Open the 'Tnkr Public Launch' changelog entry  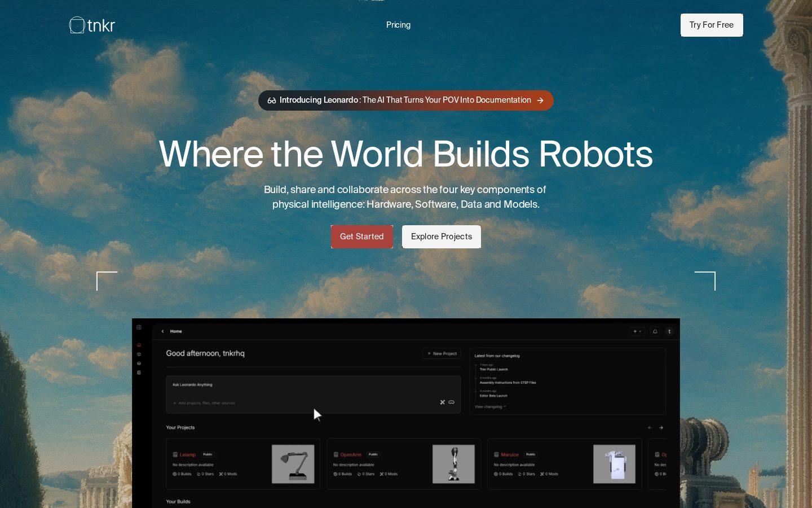(493, 369)
